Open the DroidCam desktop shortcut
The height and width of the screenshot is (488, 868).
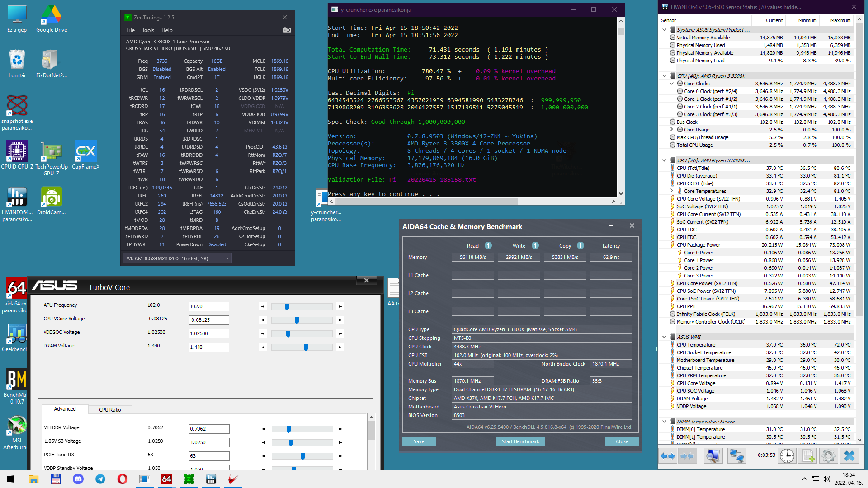tap(52, 201)
